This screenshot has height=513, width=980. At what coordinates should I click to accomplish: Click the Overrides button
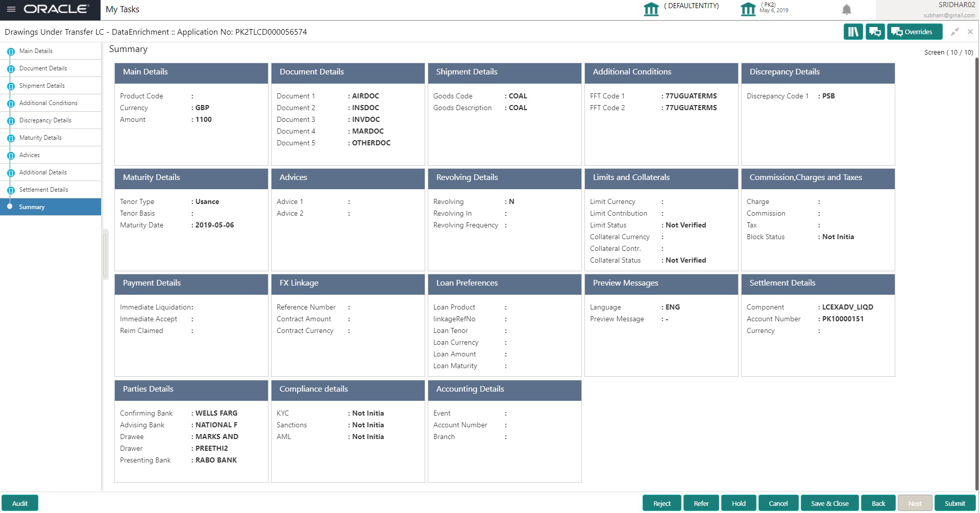pos(915,32)
